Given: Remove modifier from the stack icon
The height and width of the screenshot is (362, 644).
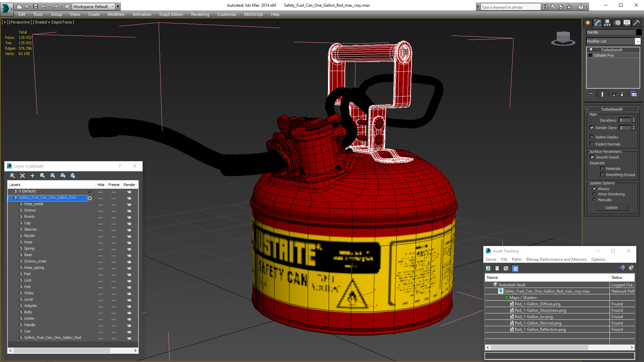Looking at the screenshot, I should (x=622, y=94).
